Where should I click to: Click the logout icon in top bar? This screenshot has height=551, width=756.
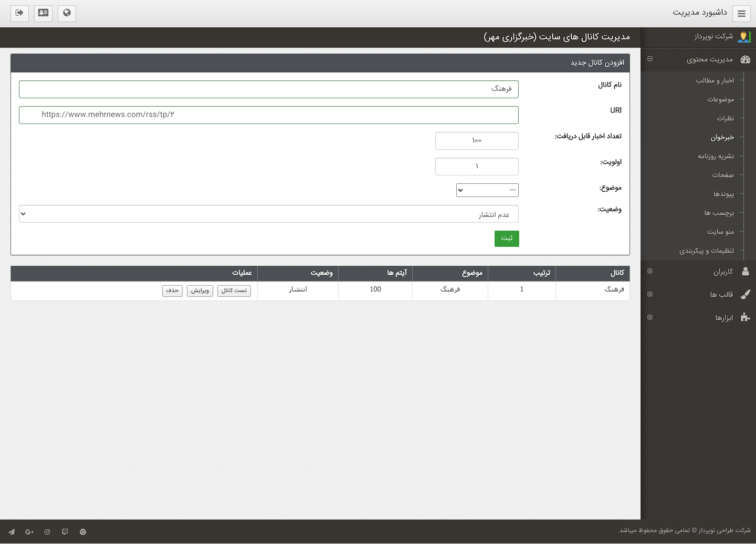[x=19, y=13]
